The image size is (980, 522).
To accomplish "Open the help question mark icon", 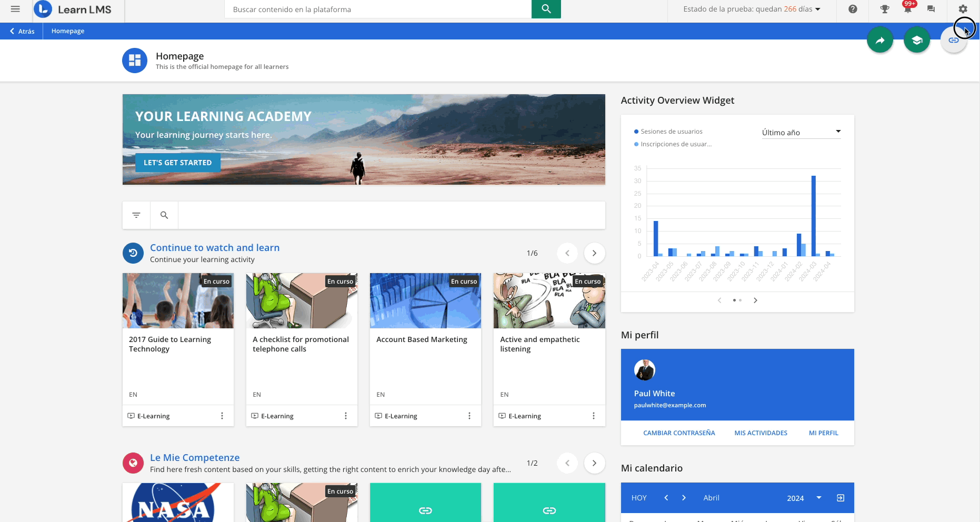I will 853,9.
